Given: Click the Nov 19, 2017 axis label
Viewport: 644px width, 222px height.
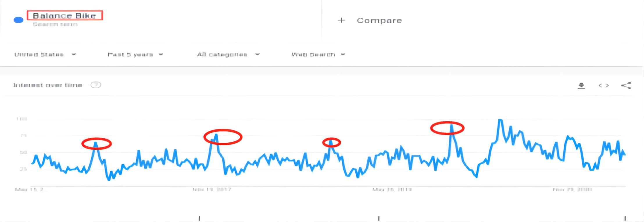Looking at the screenshot, I should [x=212, y=190].
